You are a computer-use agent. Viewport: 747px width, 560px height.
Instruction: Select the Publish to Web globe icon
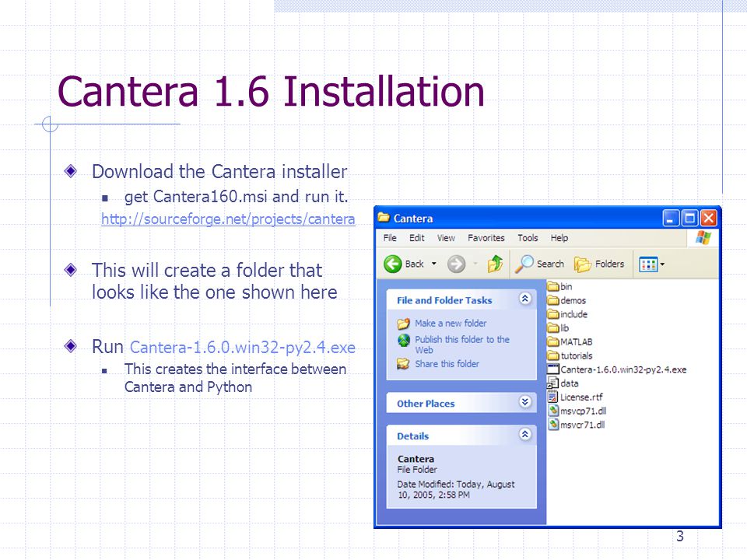(404, 340)
